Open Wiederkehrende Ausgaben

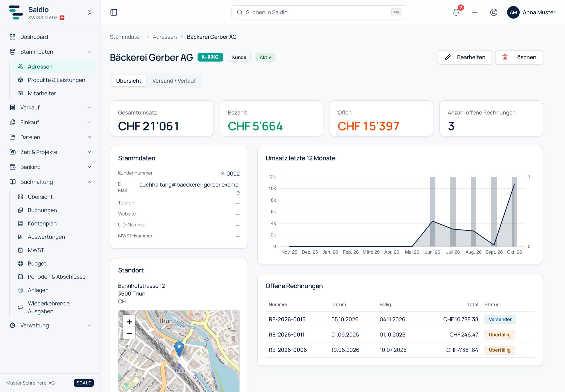[x=54, y=307]
